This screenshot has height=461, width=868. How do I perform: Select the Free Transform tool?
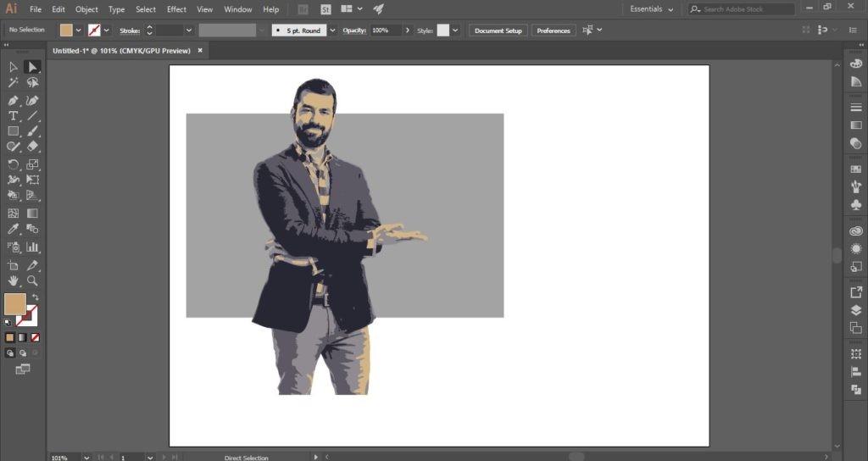[x=32, y=180]
